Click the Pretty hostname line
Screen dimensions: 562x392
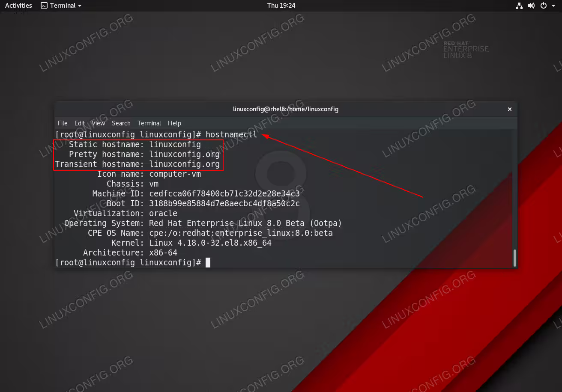click(x=144, y=154)
